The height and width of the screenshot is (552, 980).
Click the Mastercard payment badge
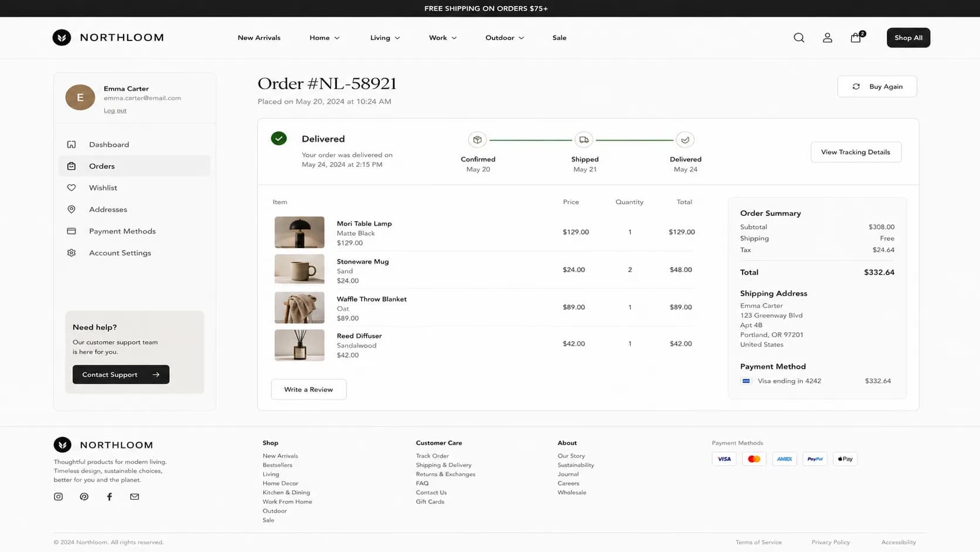(x=754, y=459)
